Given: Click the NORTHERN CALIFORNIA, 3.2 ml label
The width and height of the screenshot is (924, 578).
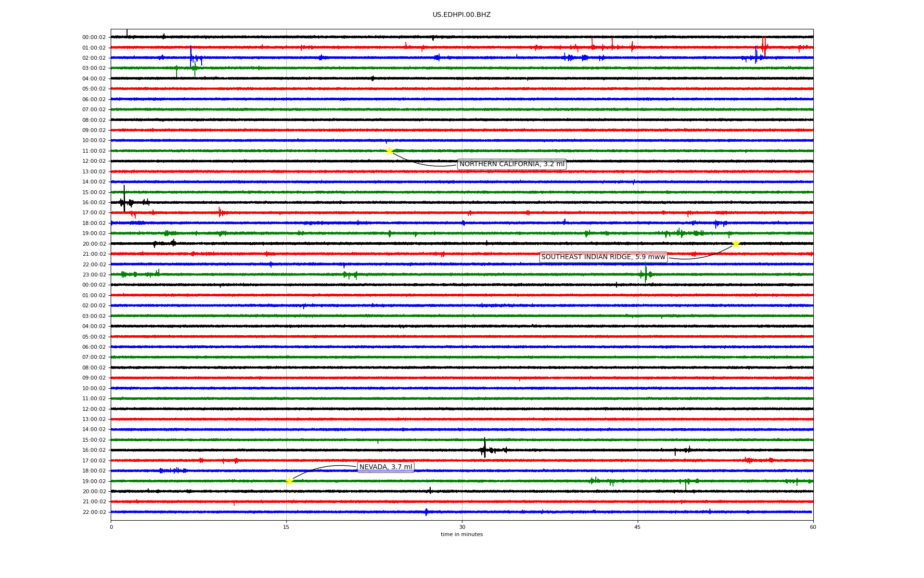Looking at the screenshot, I should point(512,164).
